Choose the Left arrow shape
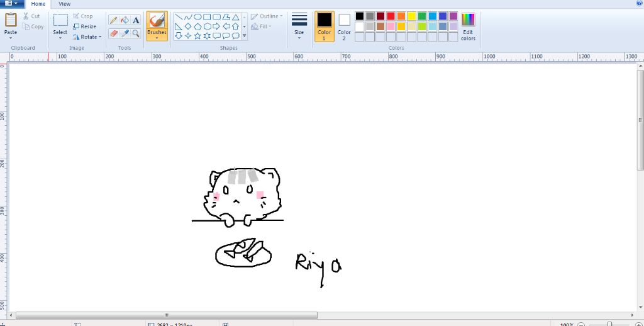 226,26
